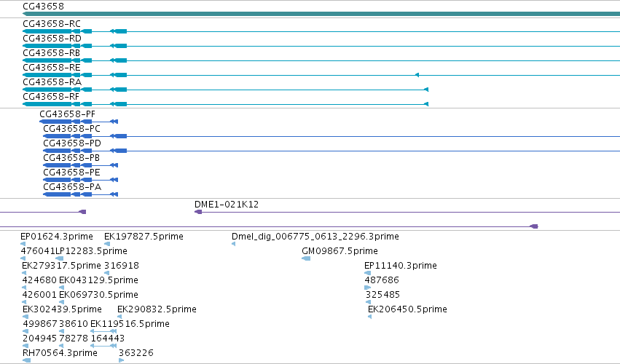This screenshot has height=364, width=620.
Task: Select transcript label CG43658-RD
Action: tap(52, 39)
